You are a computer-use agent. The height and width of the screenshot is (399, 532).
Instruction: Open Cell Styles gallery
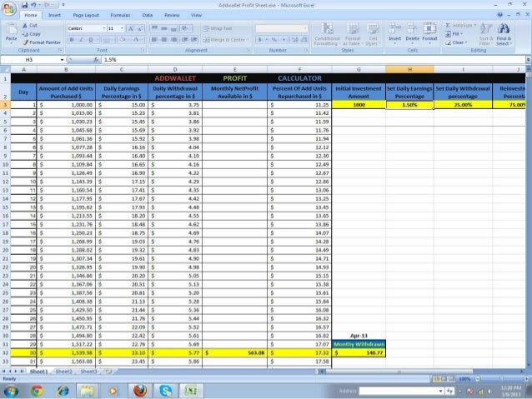click(x=373, y=34)
